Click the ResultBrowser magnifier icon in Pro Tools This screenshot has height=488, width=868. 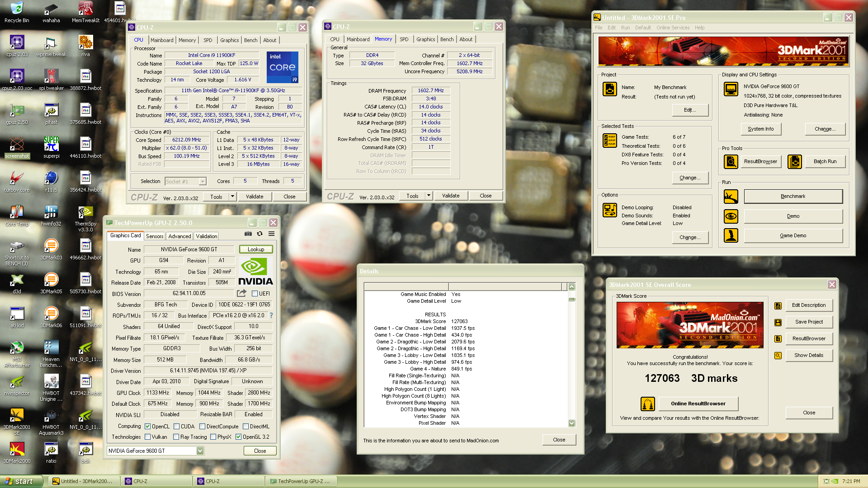731,161
